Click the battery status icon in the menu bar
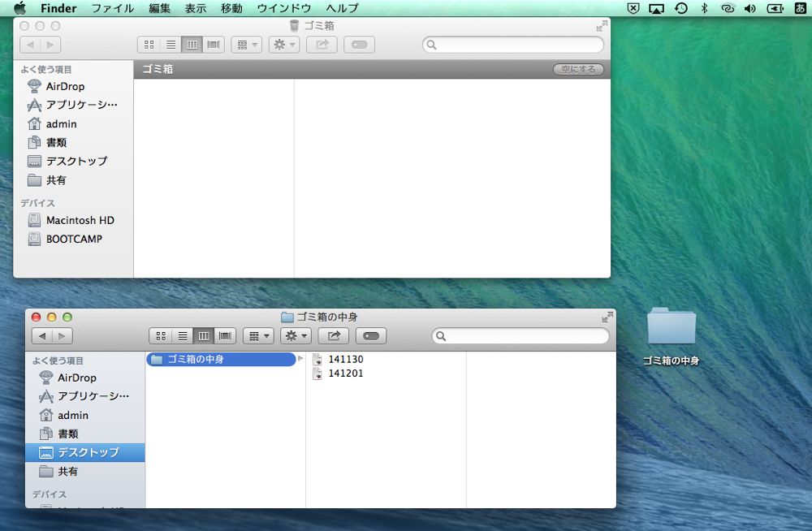812x531 pixels. 775,8
